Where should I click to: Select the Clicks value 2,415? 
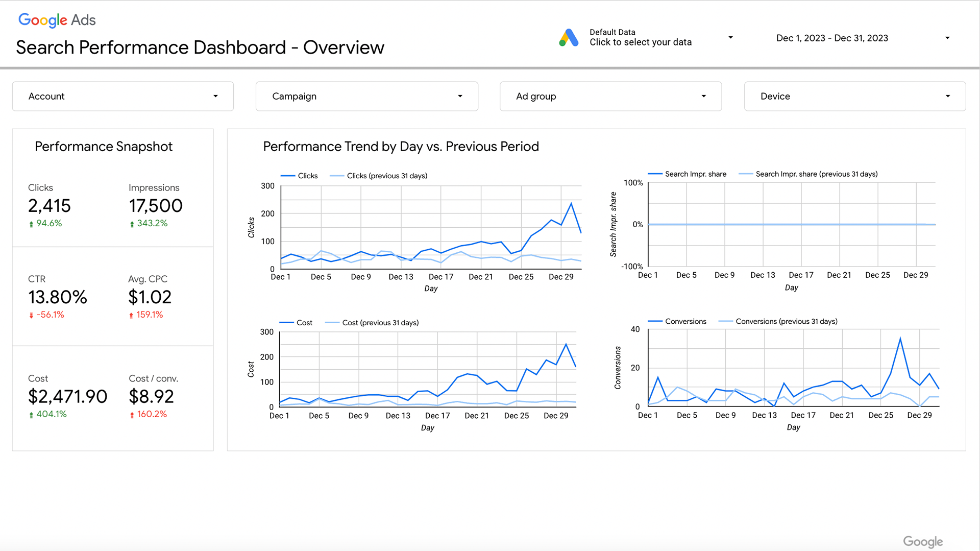[x=50, y=206]
